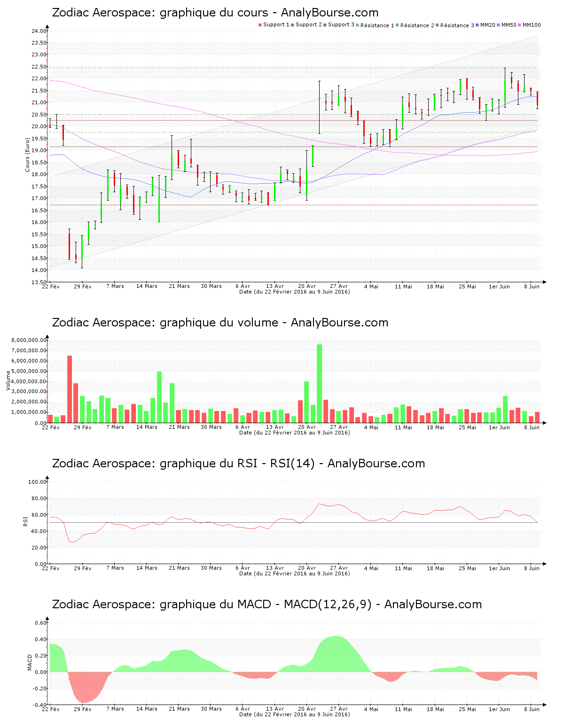Click the 20.00 RSI axis value

39,548
